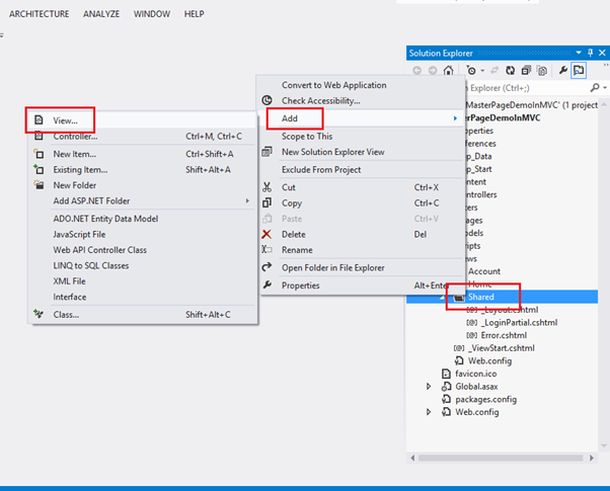Open the Add submenu in context menu

click(x=362, y=118)
